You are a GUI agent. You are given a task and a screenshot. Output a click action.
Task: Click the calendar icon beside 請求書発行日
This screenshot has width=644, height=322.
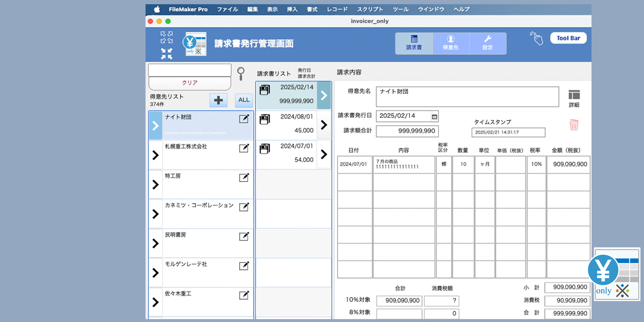434,117
